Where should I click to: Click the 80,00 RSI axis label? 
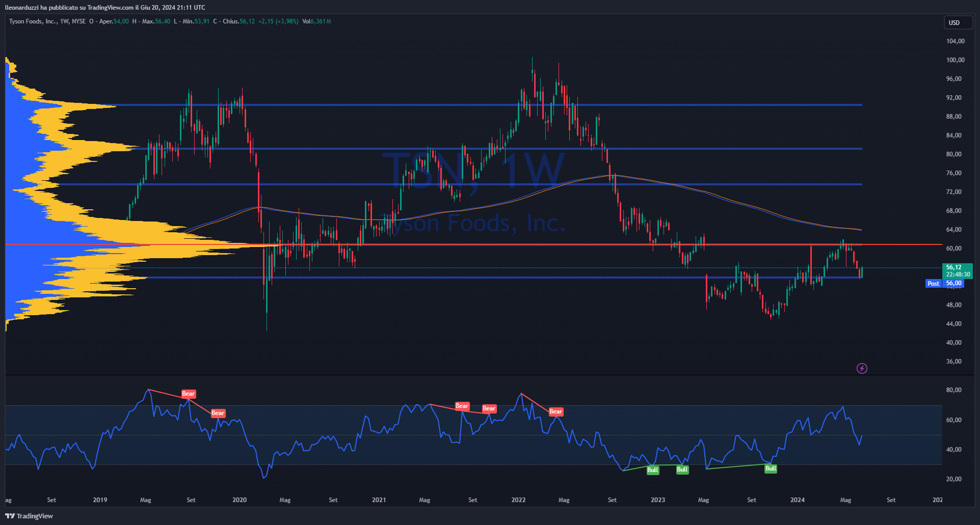pos(953,390)
